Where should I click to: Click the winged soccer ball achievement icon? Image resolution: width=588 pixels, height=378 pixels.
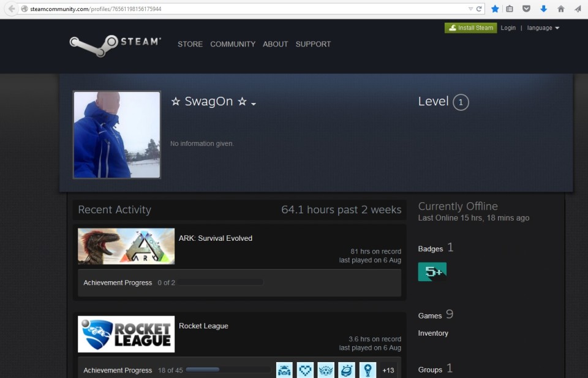326,370
